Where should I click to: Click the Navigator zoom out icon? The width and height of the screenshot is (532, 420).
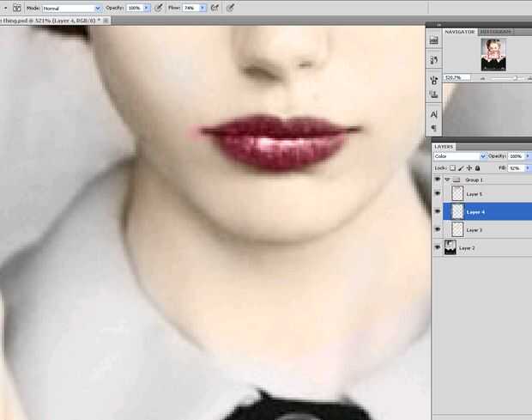click(482, 78)
